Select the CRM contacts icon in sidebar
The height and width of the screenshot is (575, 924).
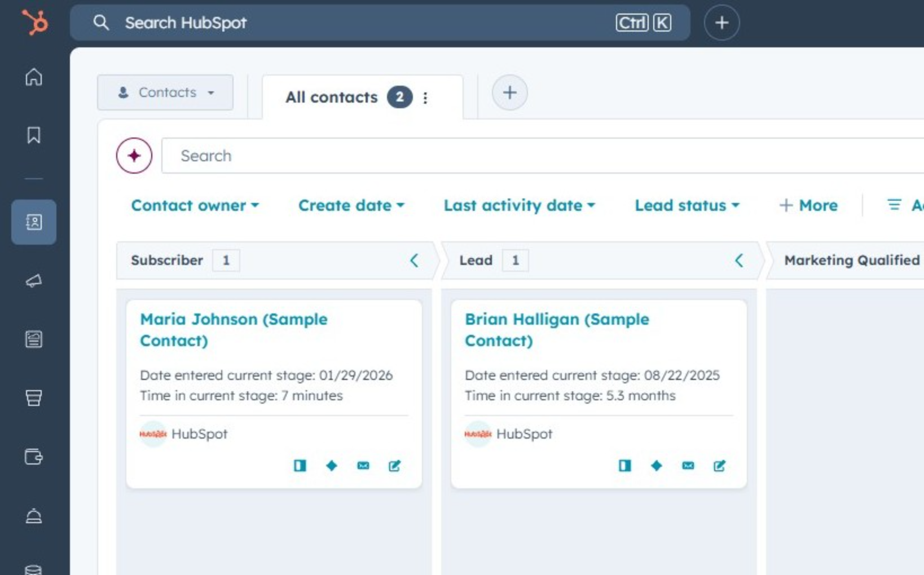pos(33,222)
